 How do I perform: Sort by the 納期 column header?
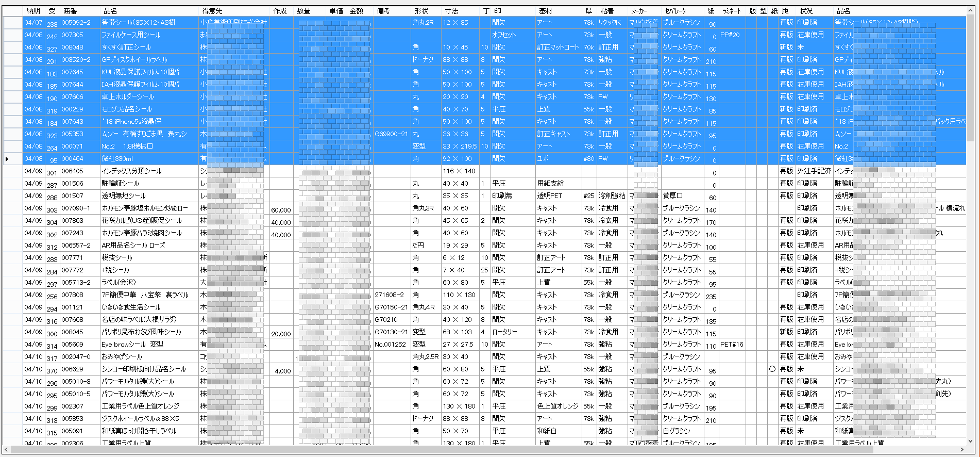click(32, 11)
